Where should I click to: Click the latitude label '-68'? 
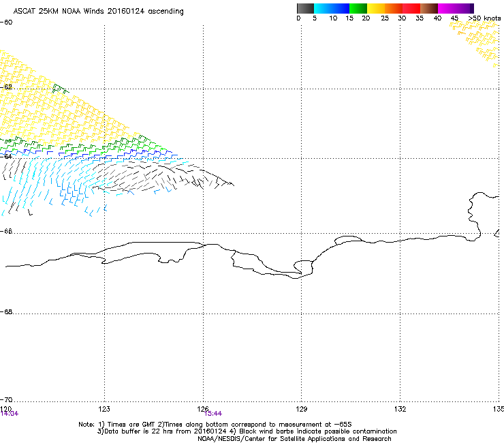[x=6, y=311]
